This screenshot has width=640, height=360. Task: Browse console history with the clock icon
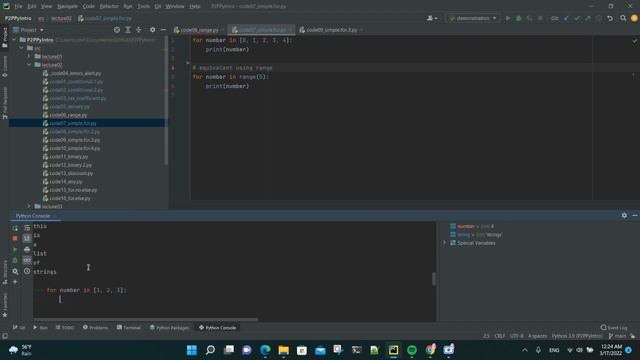(27, 271)
